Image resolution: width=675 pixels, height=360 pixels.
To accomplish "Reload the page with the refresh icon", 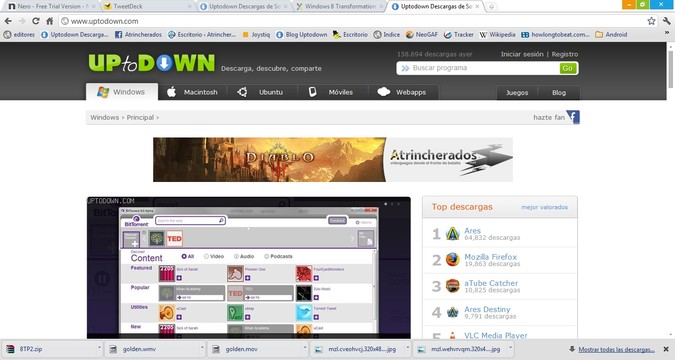I will (36, 21).
